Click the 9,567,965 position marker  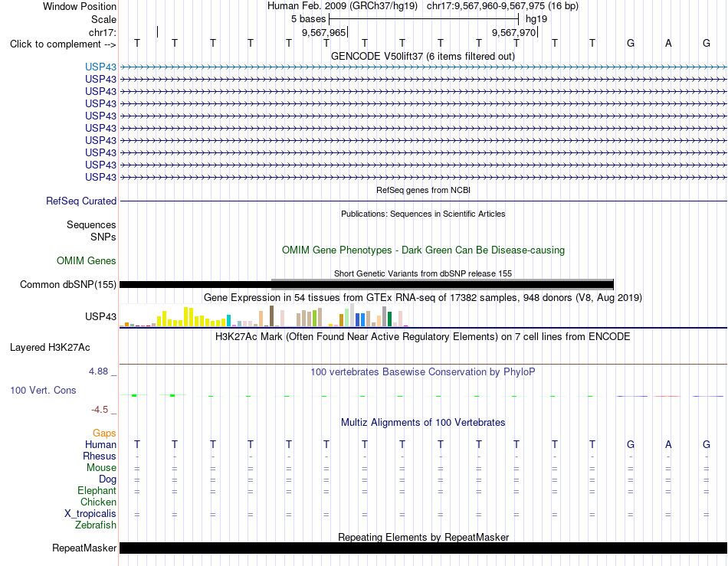324,32
